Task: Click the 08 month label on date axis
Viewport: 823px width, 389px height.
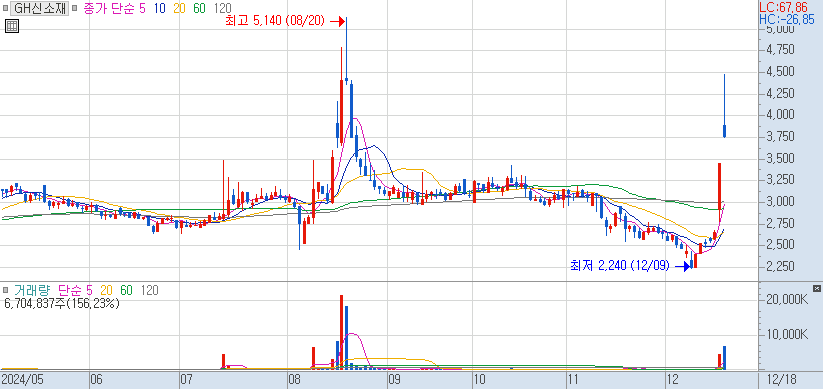Action: coord(294,379)
